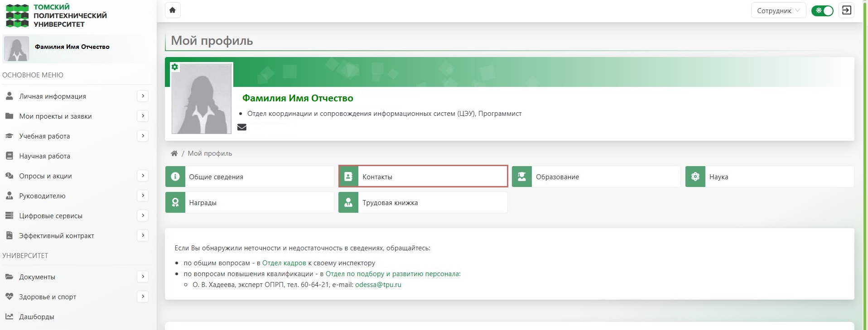Image resolution: width=868 pixels, height=330 pixels.
Task: Open the Образование section
Action: [596, 177]
